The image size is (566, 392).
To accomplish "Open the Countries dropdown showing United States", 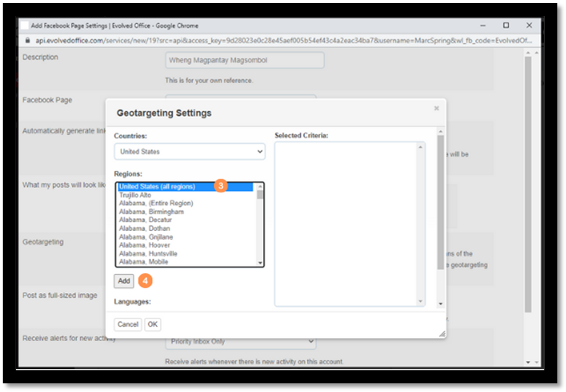I will (190, 152).
